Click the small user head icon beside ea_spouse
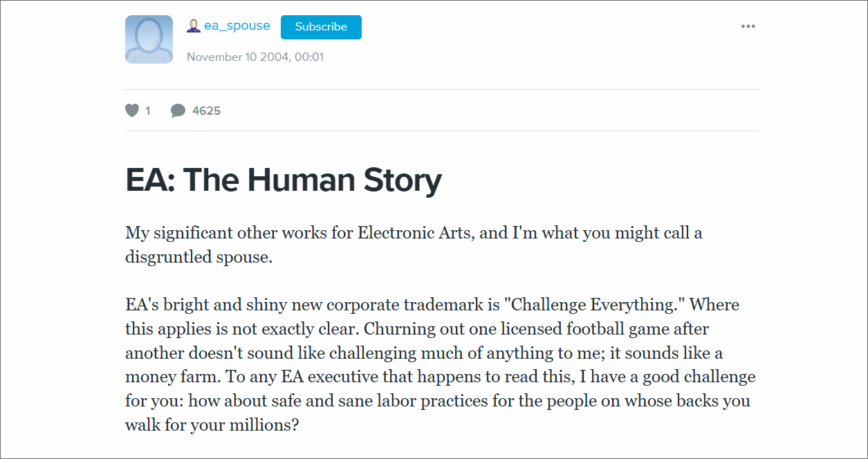868x459 pixels. pyautogui.click(x=194, y=26)
